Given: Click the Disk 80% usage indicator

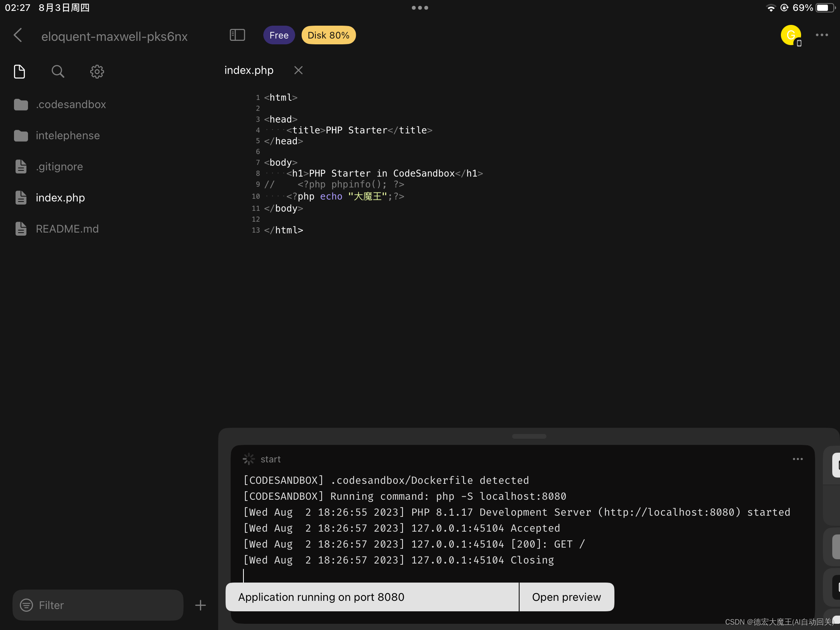Looking at the screenshot, I should (328, 35).
